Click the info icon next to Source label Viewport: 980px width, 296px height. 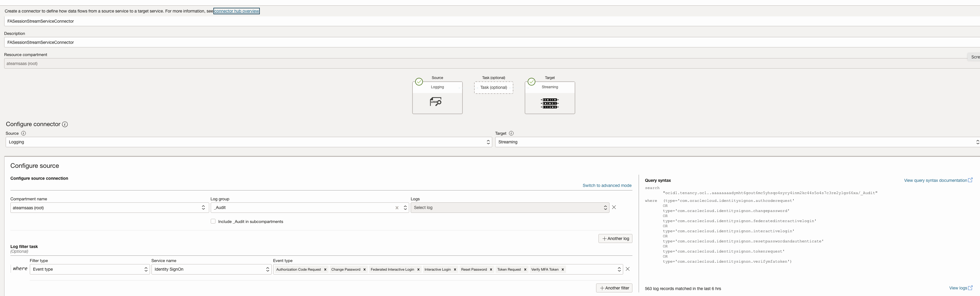coord(24,133)
